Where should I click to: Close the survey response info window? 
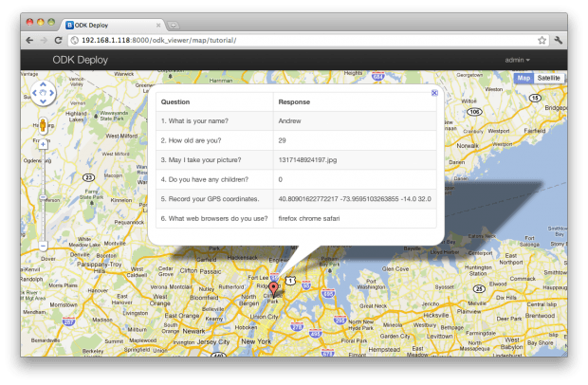coord(434,93)
